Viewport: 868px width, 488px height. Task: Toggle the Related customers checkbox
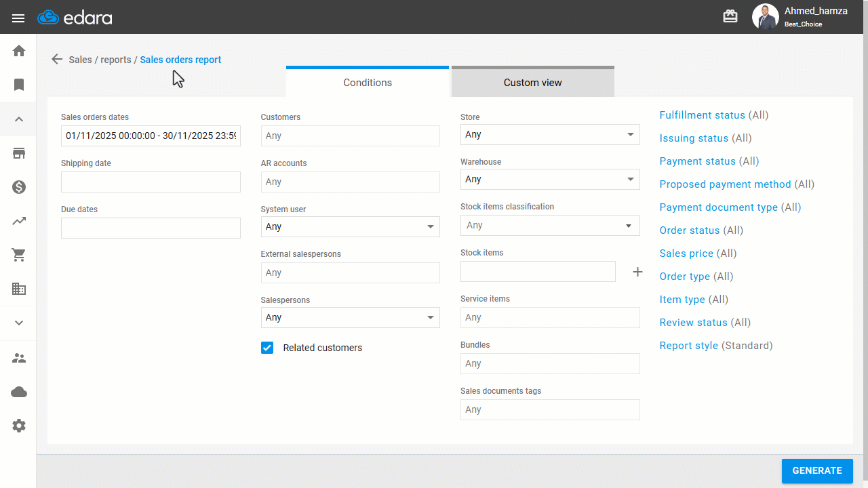pos(267,348)
